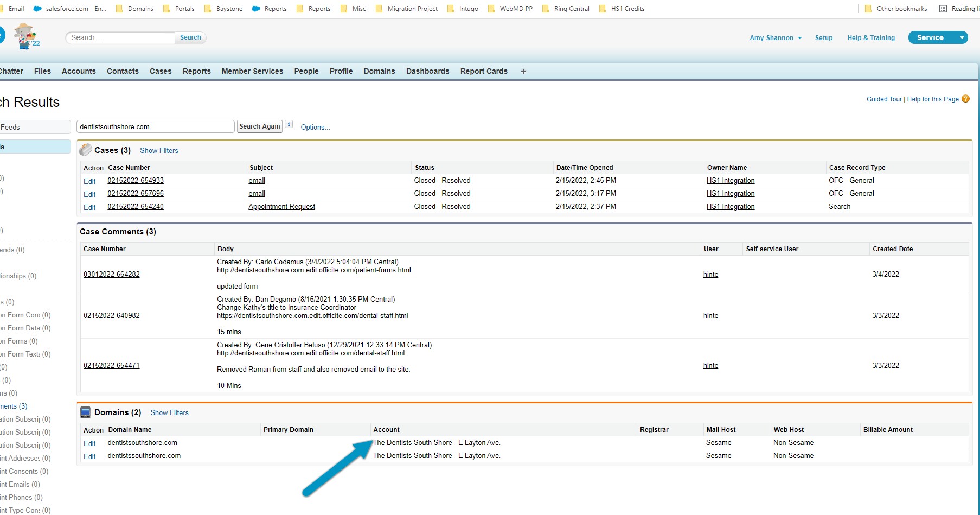Open the Files tab
The height and width of the screenshot is (515, 980).
[x=42, y=71]
